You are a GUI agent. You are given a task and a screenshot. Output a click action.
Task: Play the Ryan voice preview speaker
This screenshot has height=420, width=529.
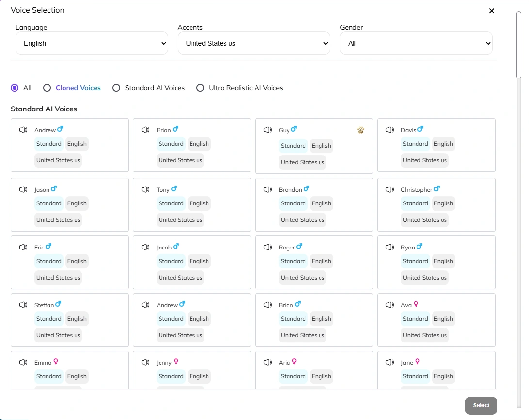[390, 248]
